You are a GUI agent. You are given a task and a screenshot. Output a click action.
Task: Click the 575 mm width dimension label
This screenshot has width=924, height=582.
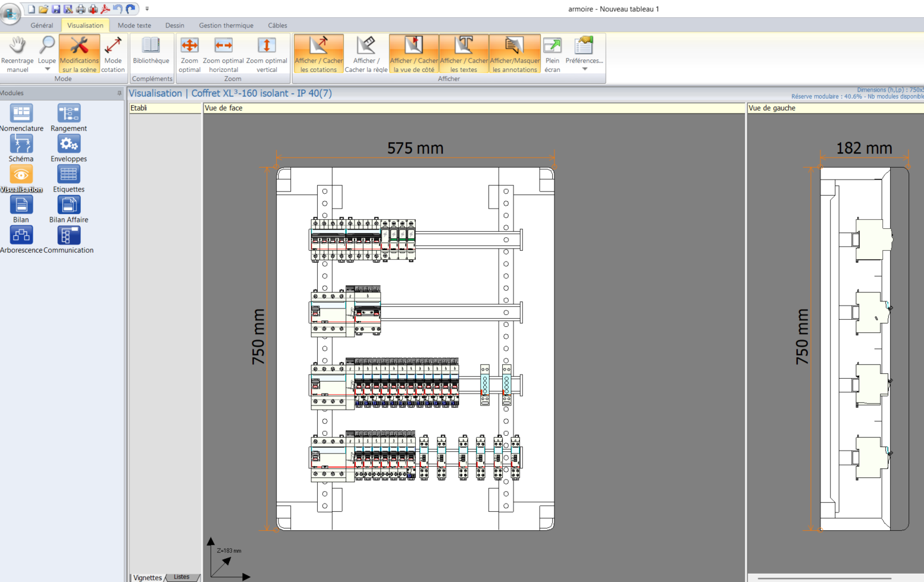click(x=415, y=148)
